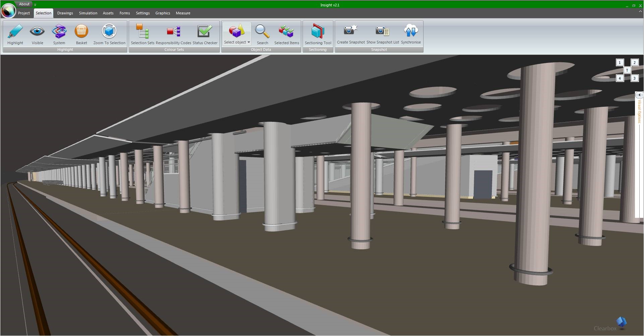Click the T top view button
This screenshot has width=644, height=336.
pos(627,70)
